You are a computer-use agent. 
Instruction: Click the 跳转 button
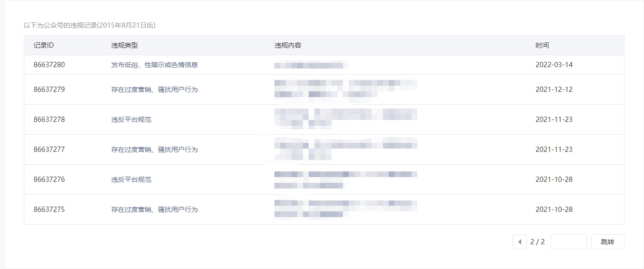(x=607, y=242)
